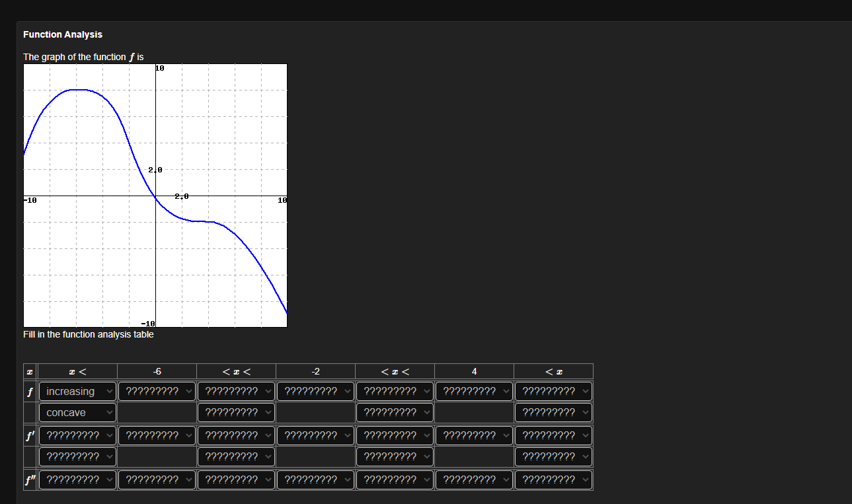Open the f' dropdown under column -2
This screenshot has width=852, height=504.
click(x=315, y=435)
